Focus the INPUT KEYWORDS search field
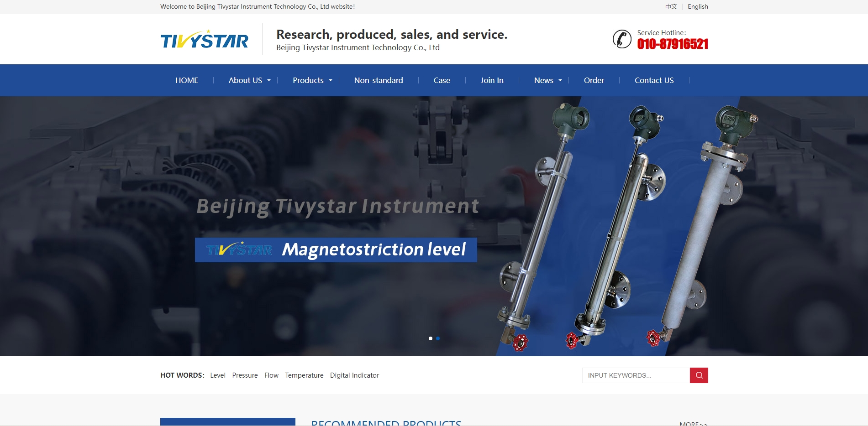The image size is (868, 426). (636, 375)
